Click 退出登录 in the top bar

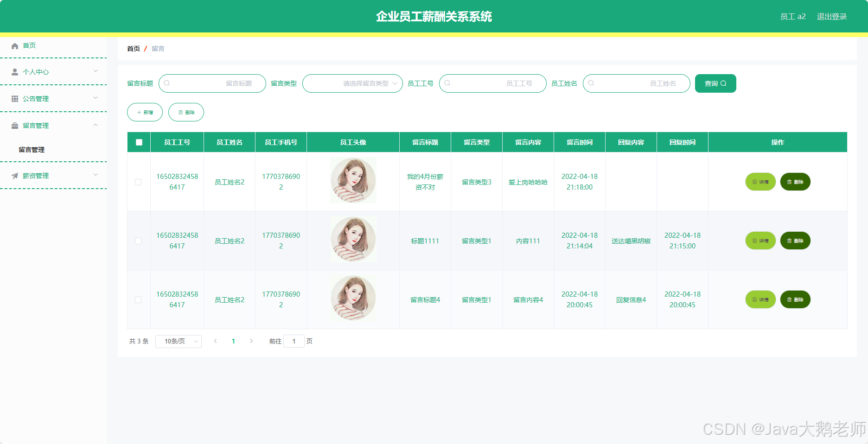(x=831, y=16)
